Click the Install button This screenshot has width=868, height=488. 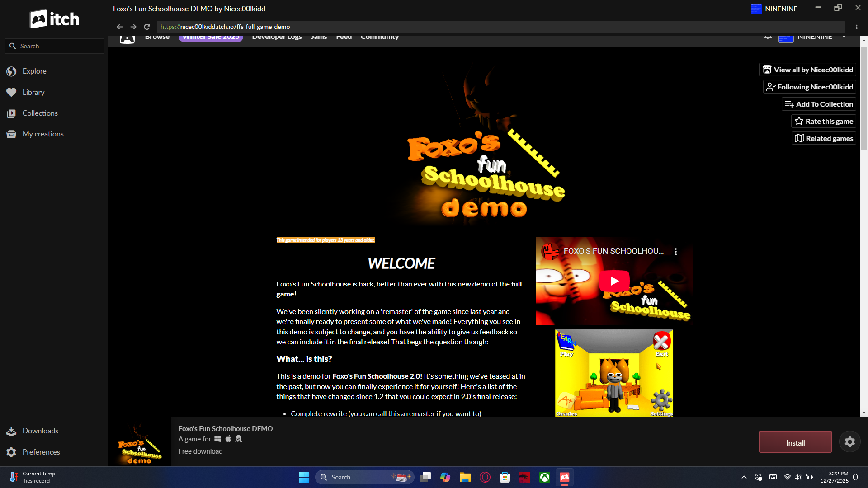pos(795,442)
